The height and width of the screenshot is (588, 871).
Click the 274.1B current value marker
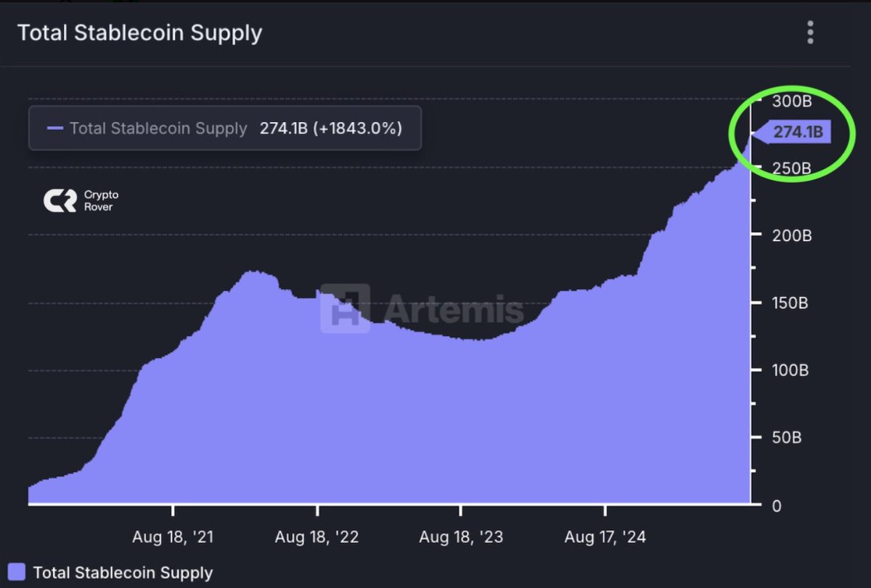[791, 132]
